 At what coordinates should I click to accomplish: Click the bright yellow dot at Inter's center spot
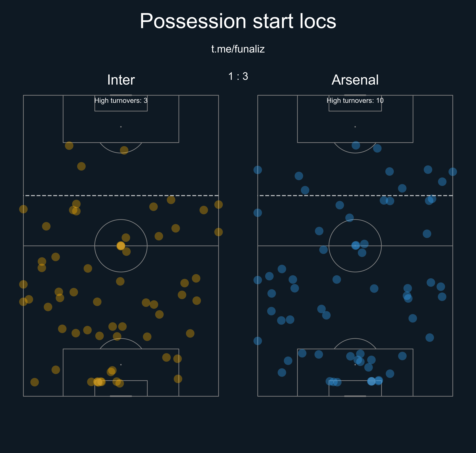pos(121,246)
